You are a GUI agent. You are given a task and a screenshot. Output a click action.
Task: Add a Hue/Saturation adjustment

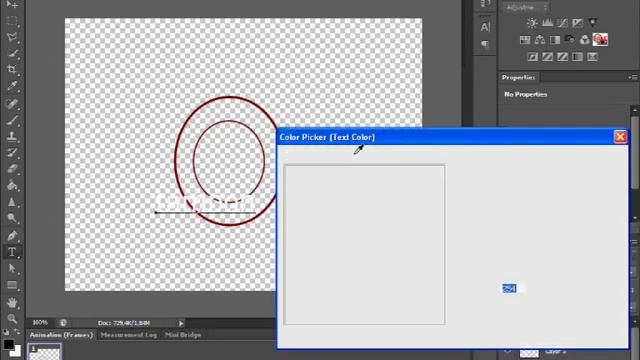click(525, 40)
